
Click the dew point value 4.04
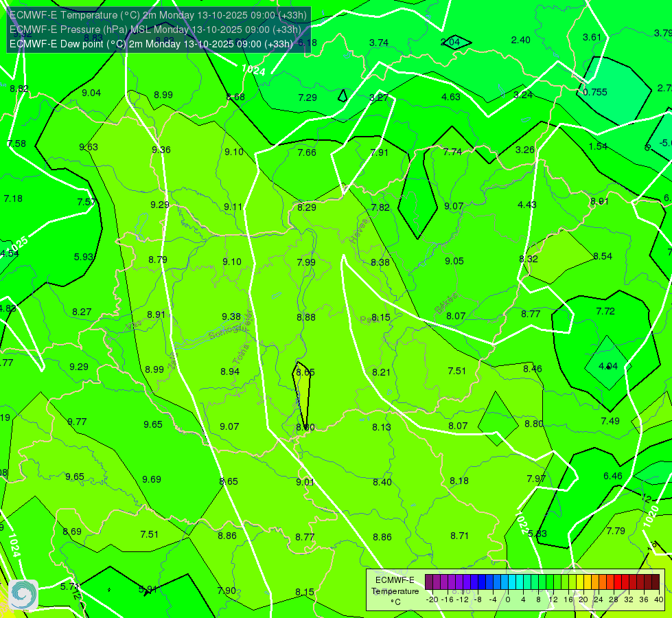[x=608, y=366]
